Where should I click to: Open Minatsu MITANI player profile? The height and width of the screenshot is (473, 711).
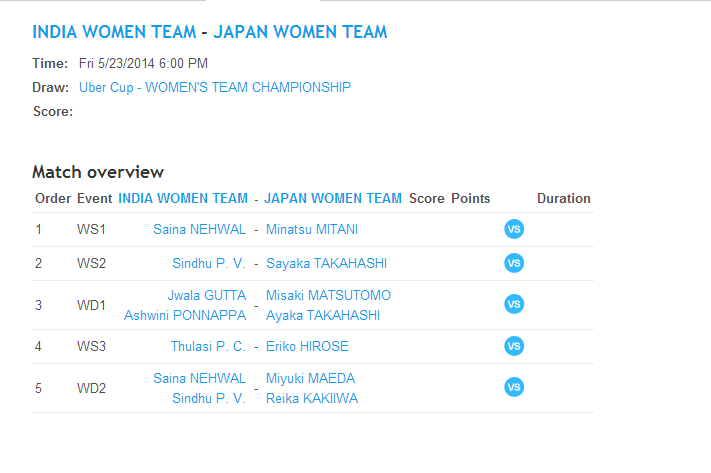pos(312,229)
